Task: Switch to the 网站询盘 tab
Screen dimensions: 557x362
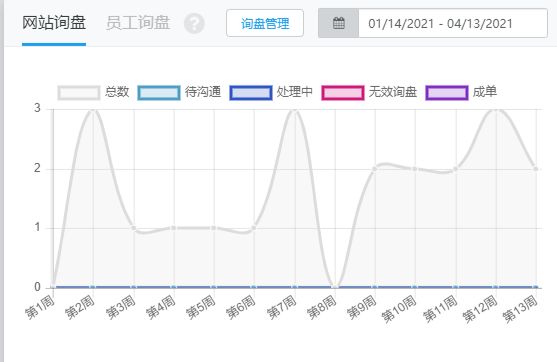Action: [54, 23]
